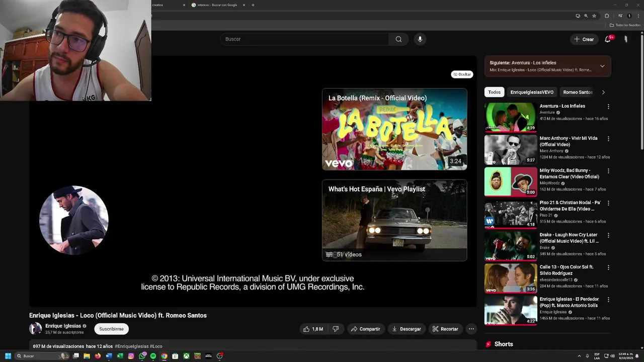Image resolution: width=644 pixels, height=362 pixels.
Task: Open options for Drake Laugh Now video
Action: point(608,235)
